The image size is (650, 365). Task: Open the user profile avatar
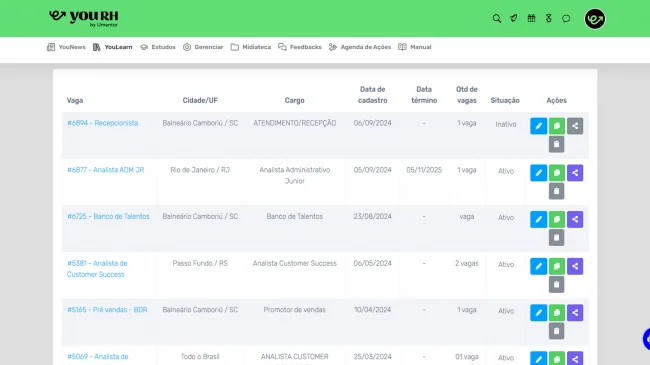tap(595, 19)
